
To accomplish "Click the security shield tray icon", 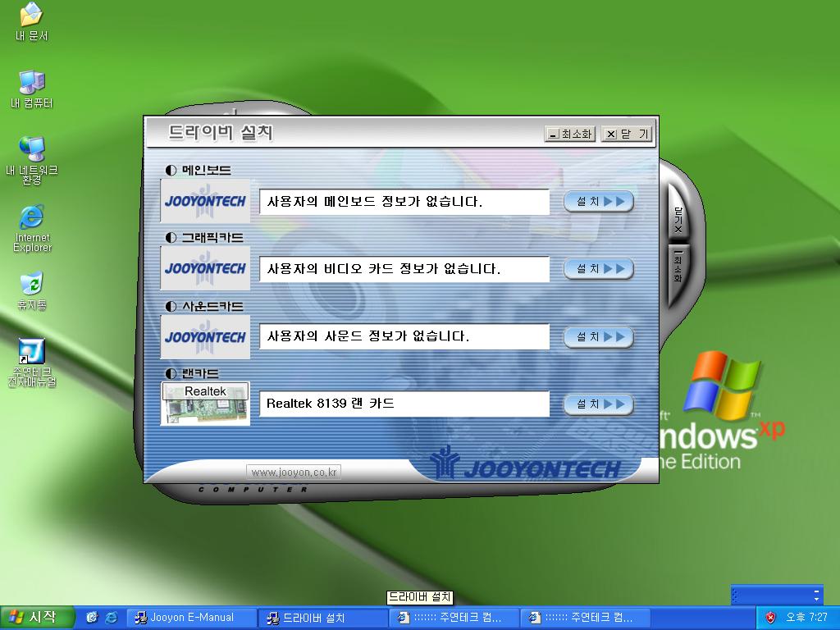I will tap(770, 618).
